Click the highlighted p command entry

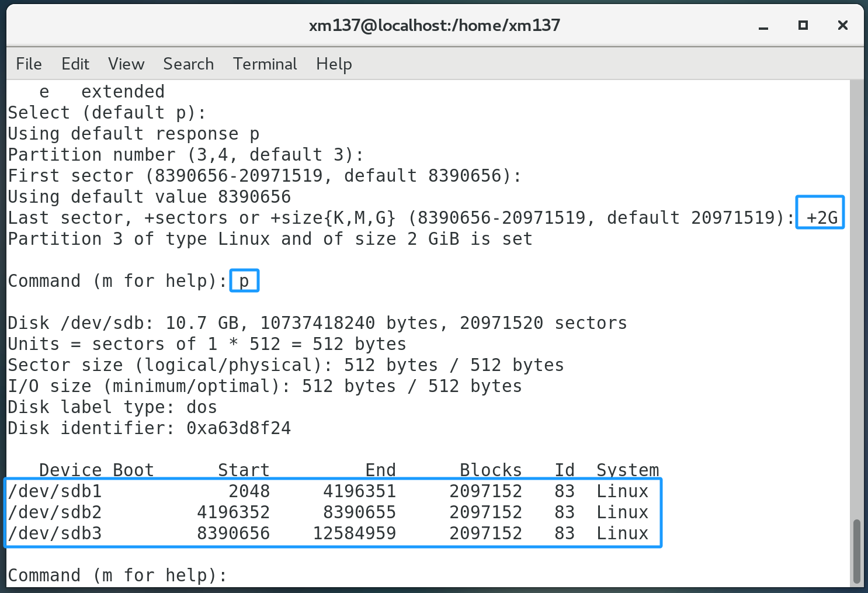244,281
